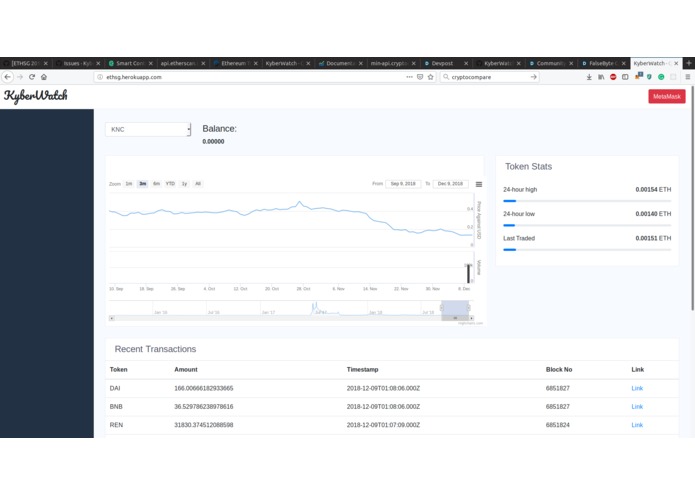
Task: Reload the page with refresh icon
Action: 32,77
